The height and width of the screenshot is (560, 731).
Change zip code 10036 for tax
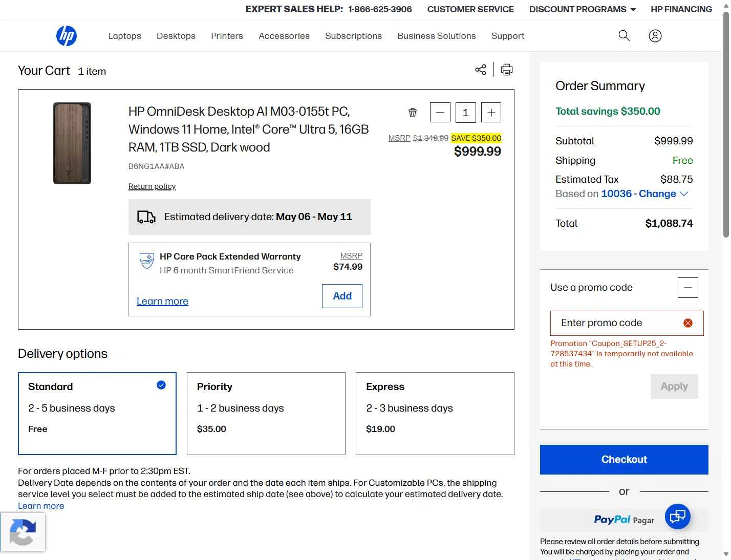tap(644, 194)
